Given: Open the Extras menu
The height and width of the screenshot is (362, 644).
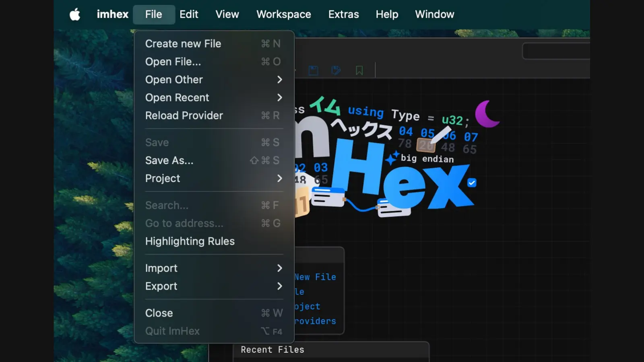Looking at the screenshot, I should 343,14.
